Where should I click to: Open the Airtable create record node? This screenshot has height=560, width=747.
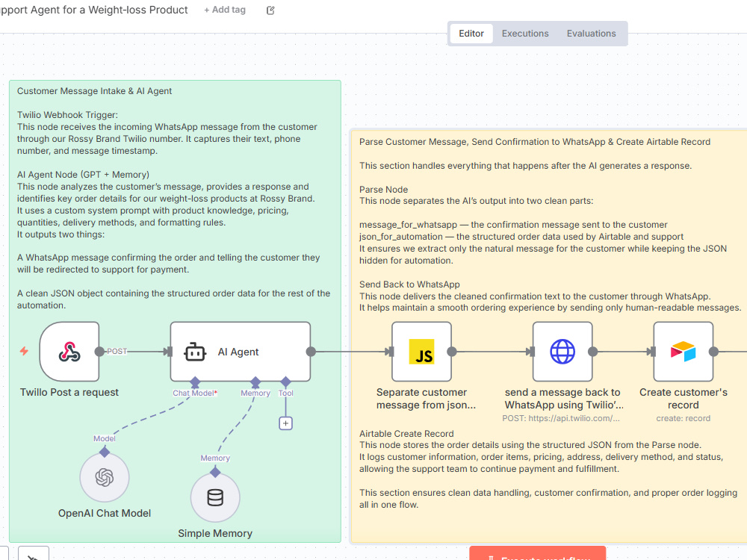(684, 352)
